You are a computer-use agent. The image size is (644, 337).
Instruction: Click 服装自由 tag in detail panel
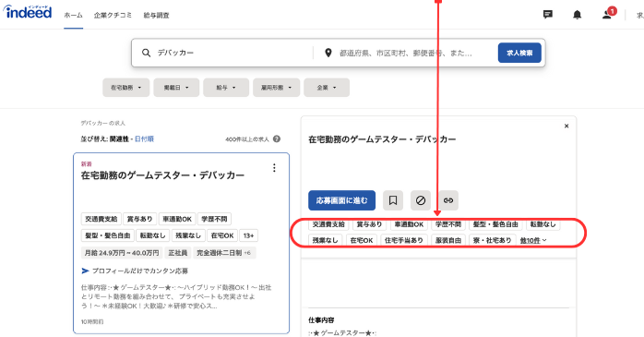tap(448, 240)
